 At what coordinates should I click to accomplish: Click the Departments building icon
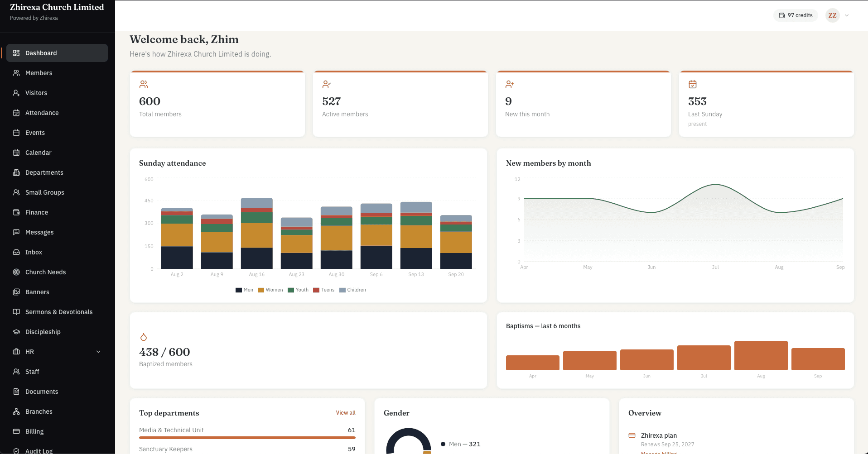(16, 172)
